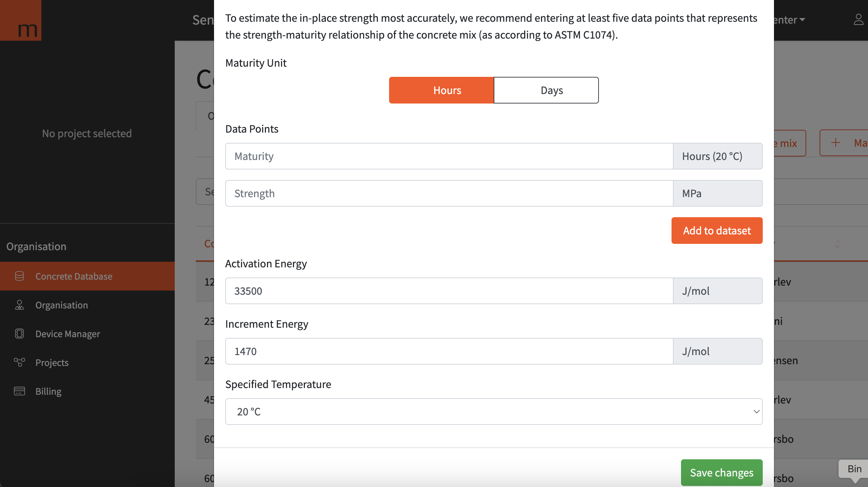Focus the Maturity input field
The height and width of the screenshot is (487, 868).
449,156
